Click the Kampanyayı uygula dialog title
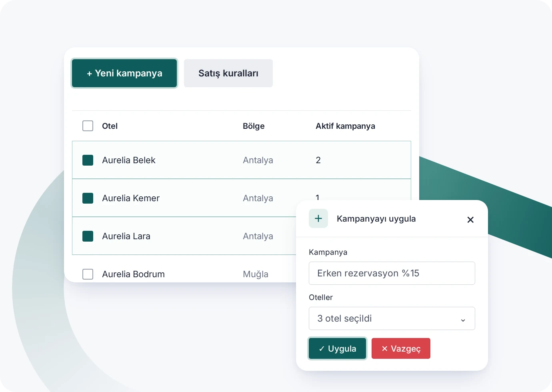552x392 pixels. click(x=376, y=219)
